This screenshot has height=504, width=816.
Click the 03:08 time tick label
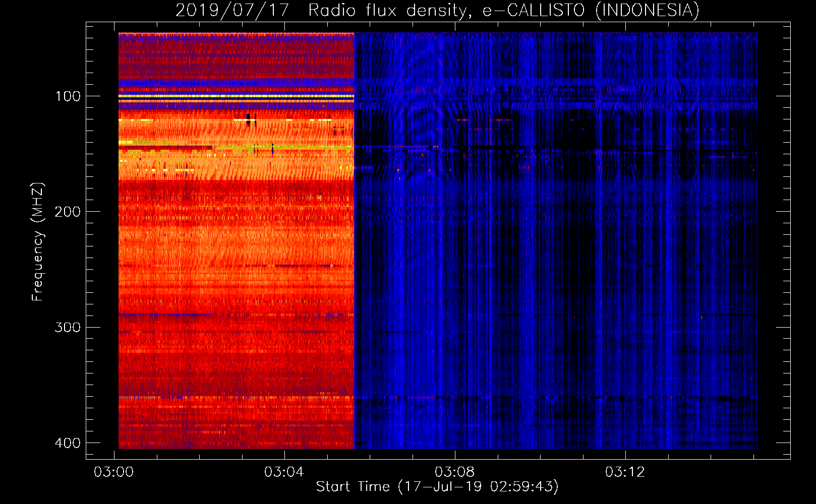(x=455, y=472)
